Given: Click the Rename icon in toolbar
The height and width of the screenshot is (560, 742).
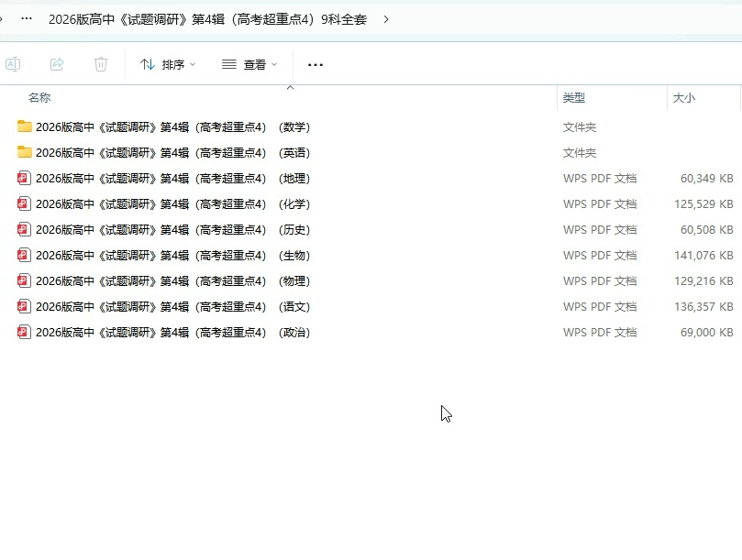Looking at the screenshot, I should (13, 64).
